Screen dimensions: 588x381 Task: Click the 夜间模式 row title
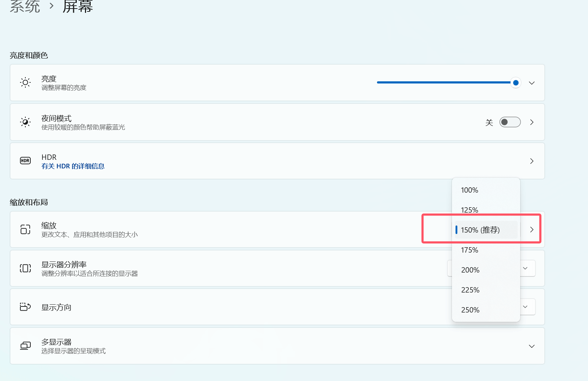(56, 118)
